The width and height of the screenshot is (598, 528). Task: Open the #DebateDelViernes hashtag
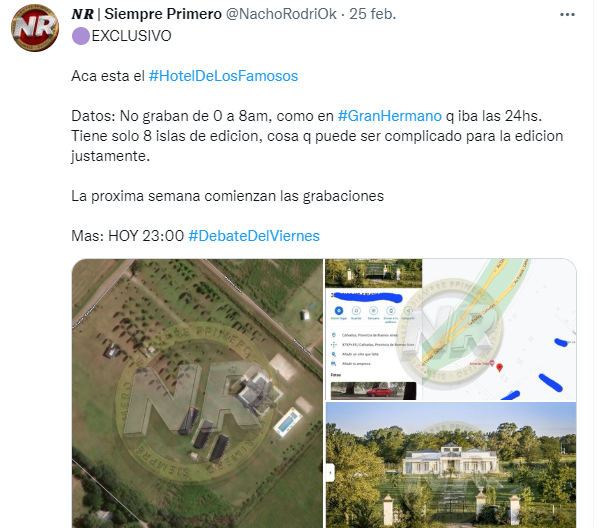[x=254, y=236]
